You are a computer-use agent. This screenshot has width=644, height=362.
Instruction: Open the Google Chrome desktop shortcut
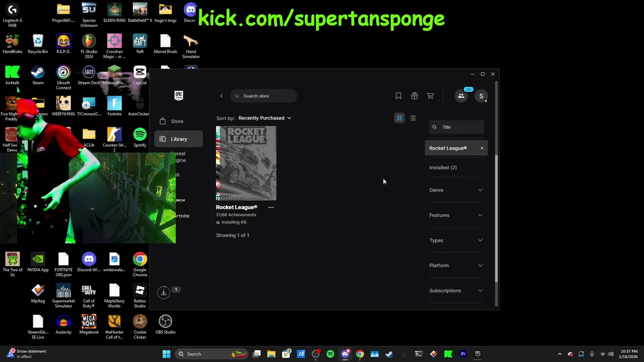140,264
